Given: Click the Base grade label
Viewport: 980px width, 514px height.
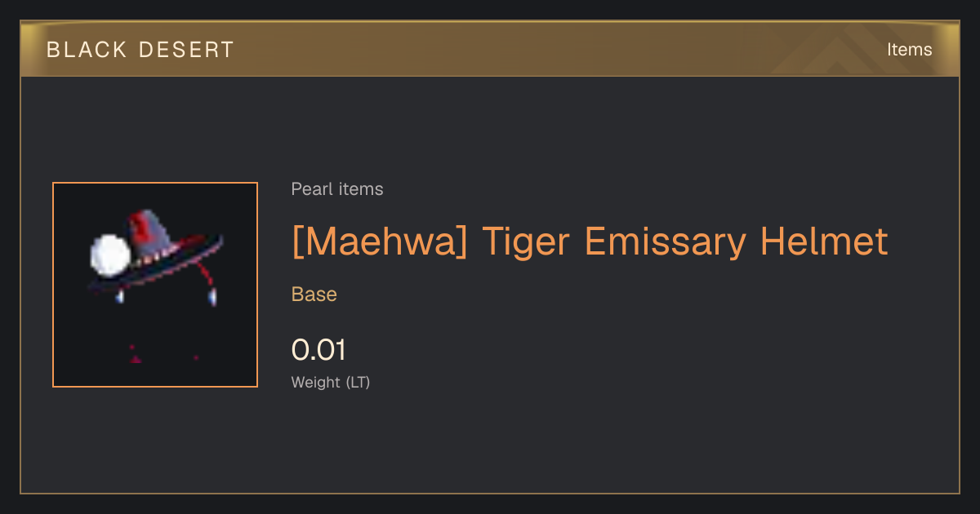Looking at the screenshot, I should coord(314,295).
